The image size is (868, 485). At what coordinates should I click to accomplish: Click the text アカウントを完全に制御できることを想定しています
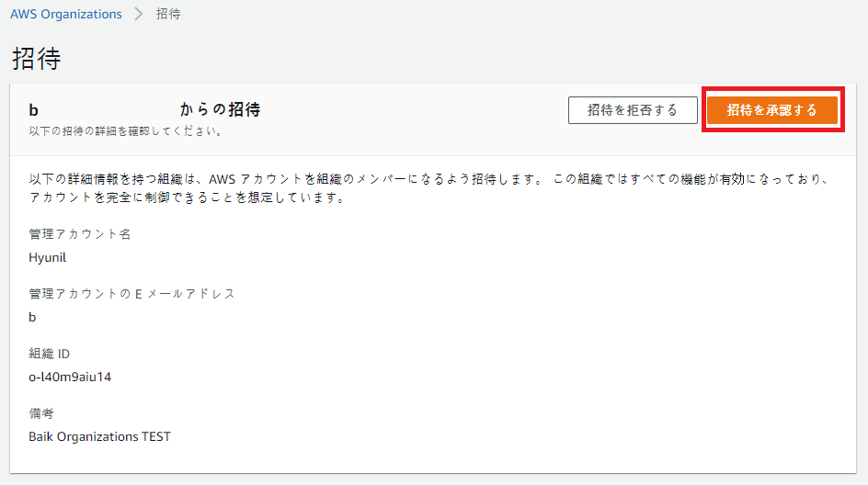(188, 197)
